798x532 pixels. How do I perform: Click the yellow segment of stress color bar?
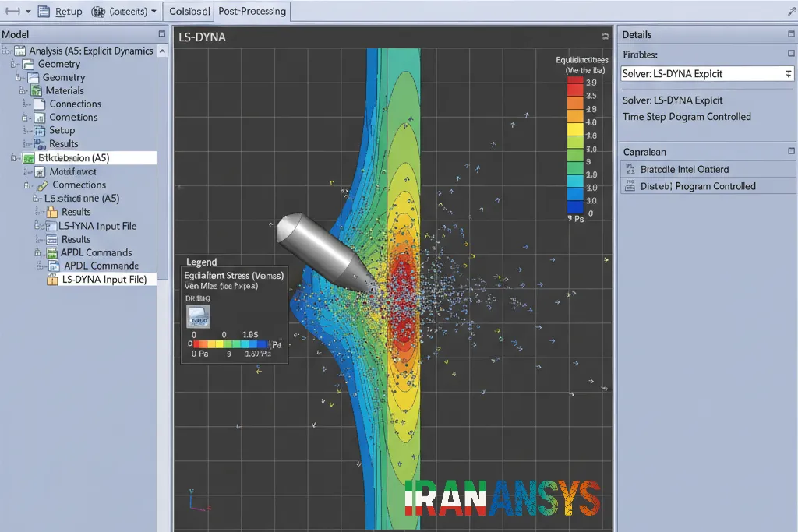pyautogui.click(x=575, y=129)
